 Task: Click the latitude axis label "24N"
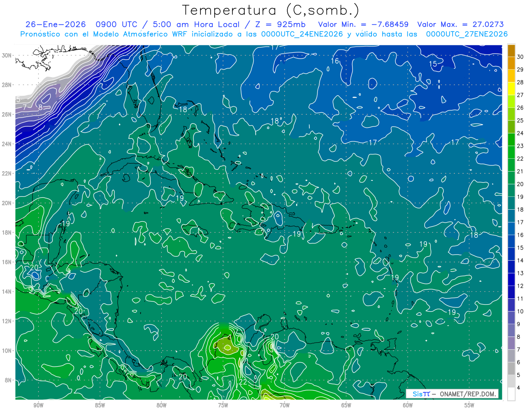(x=7, y=144)
